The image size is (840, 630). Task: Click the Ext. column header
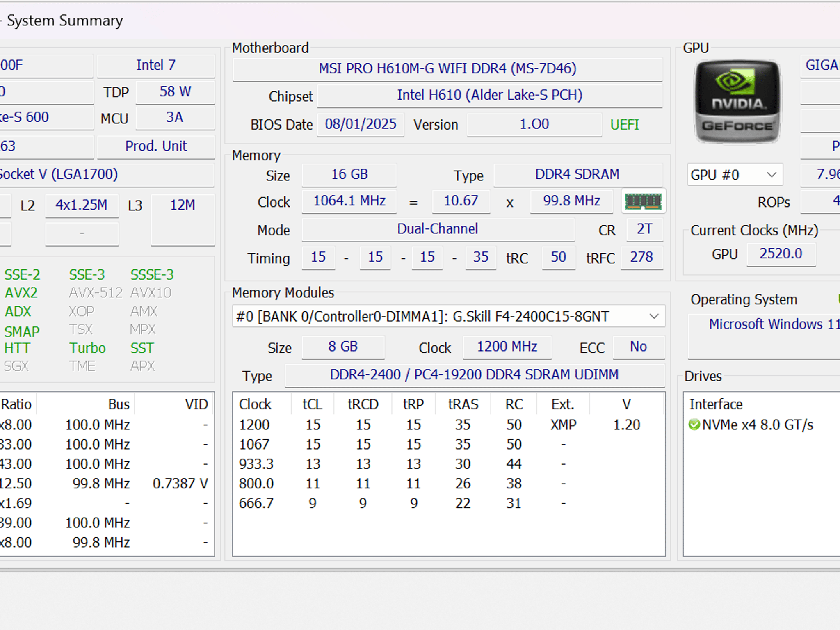point(563,404)
